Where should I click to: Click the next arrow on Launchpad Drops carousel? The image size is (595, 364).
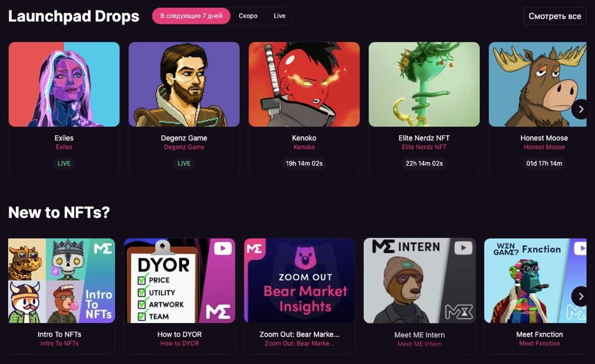click(x=581, y=109)
